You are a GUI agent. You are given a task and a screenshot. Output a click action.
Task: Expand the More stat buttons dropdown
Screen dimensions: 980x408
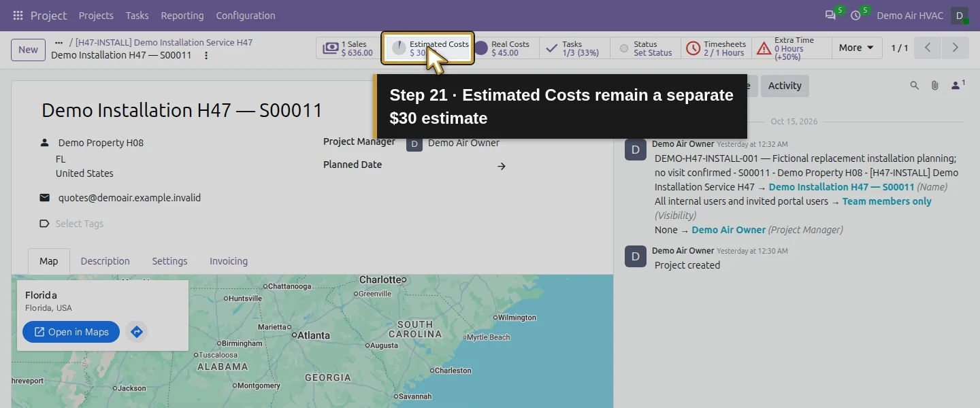pyautogui.click(x=856, y=48)
